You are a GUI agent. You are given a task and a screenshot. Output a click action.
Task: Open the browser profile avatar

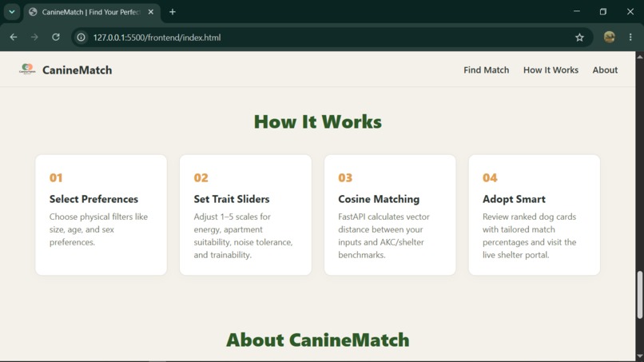click(x=610, y=38)
